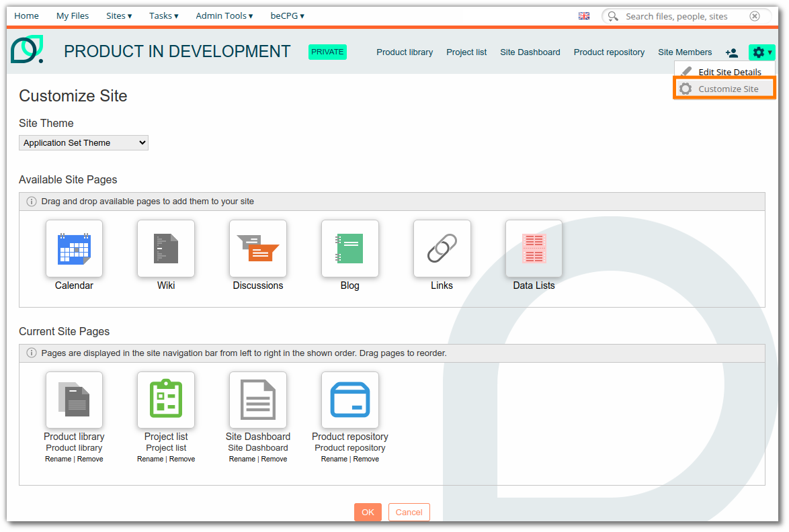Click the beCPG logo icon

pos(27,50)
